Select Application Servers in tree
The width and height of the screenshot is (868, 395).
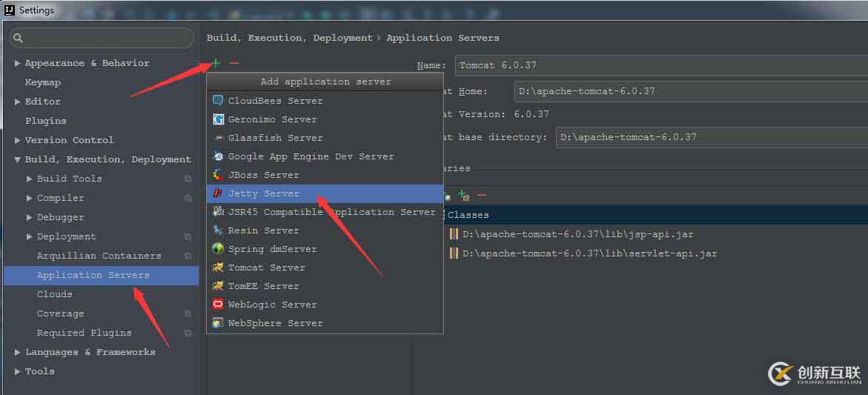tap(101, 276)
